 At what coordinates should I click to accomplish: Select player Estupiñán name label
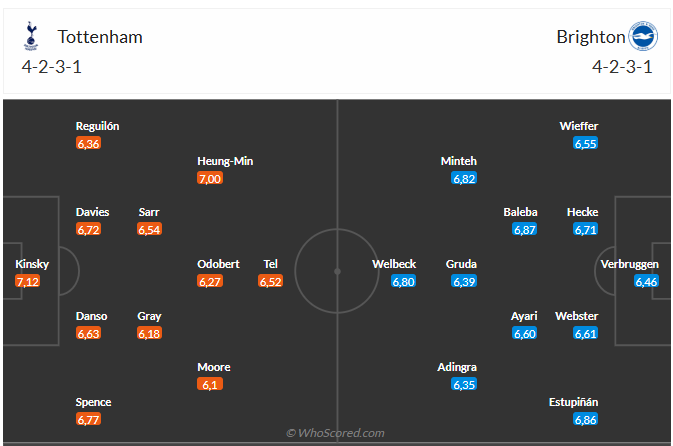(574, 402)
